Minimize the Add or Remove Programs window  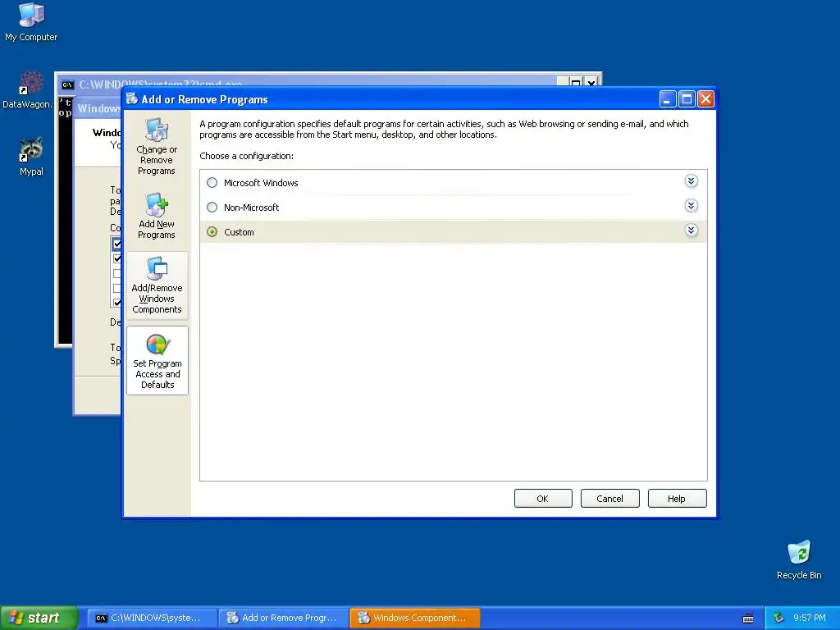668,99
